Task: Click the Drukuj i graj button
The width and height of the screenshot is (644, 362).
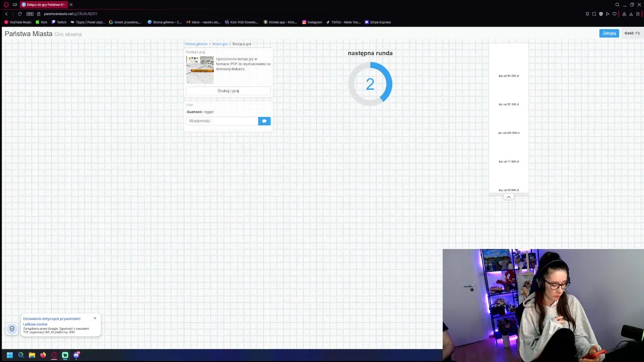Action: click(228, 91)
